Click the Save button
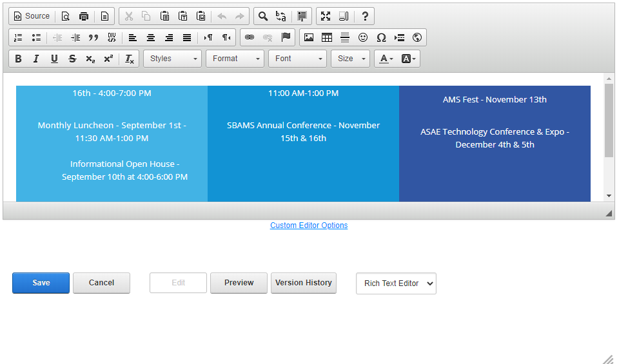Image resolution: width=619 pixels, height=364 pixels. pyautogui.click(x=41, y=283)
